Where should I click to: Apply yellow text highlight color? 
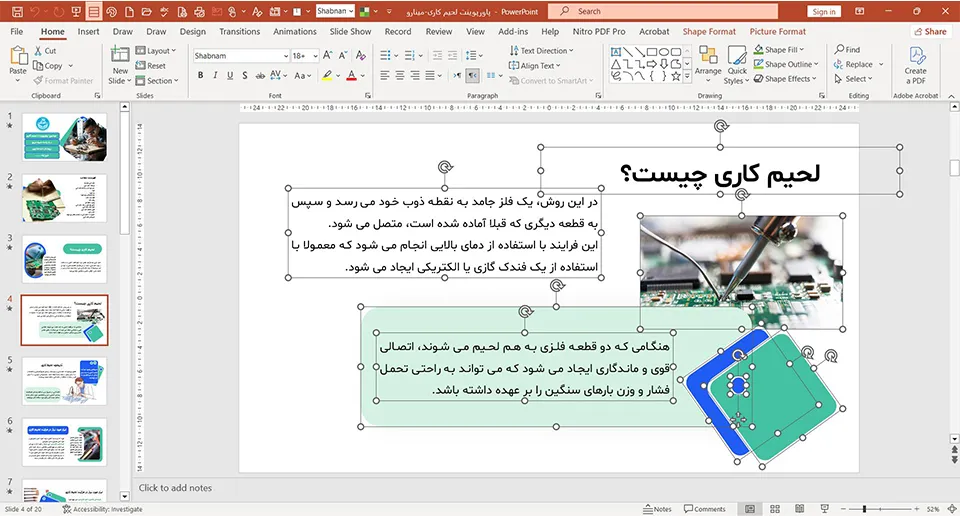click(x=328, y=75)
